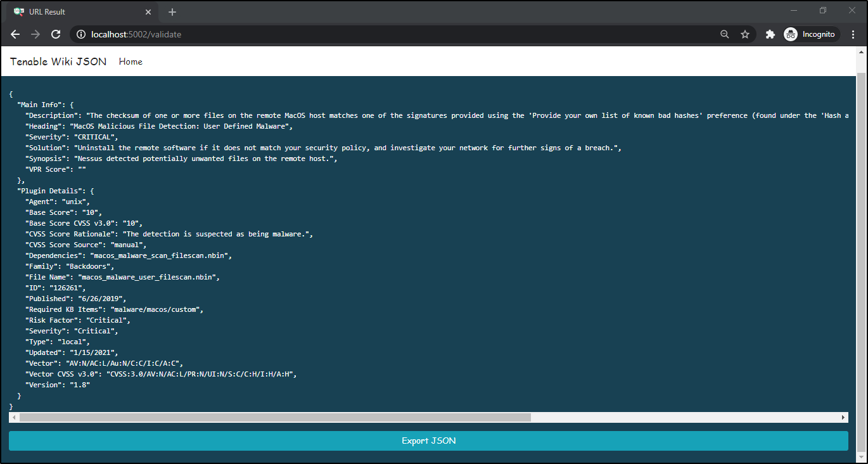Click the "CVSS Score Rationale" line

pos(169,234)
